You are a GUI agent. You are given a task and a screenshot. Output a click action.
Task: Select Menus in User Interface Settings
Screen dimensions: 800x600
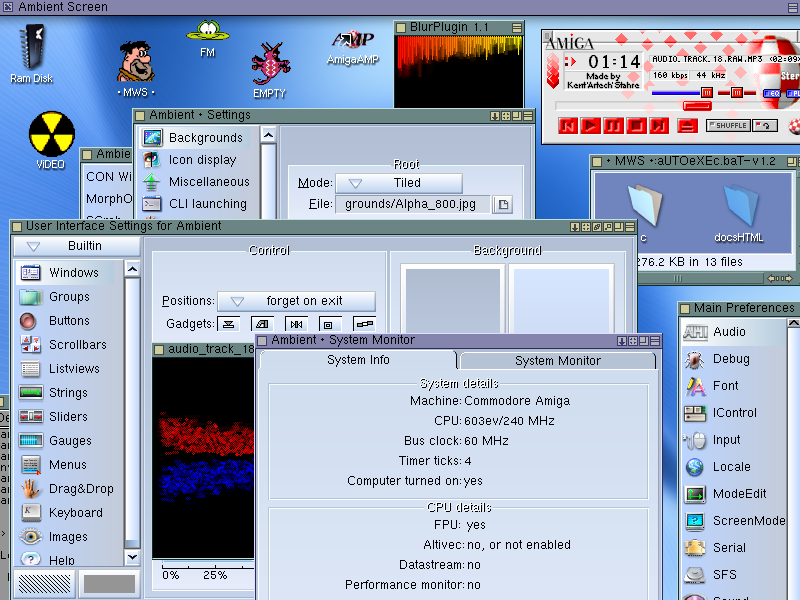coord(69,464)
